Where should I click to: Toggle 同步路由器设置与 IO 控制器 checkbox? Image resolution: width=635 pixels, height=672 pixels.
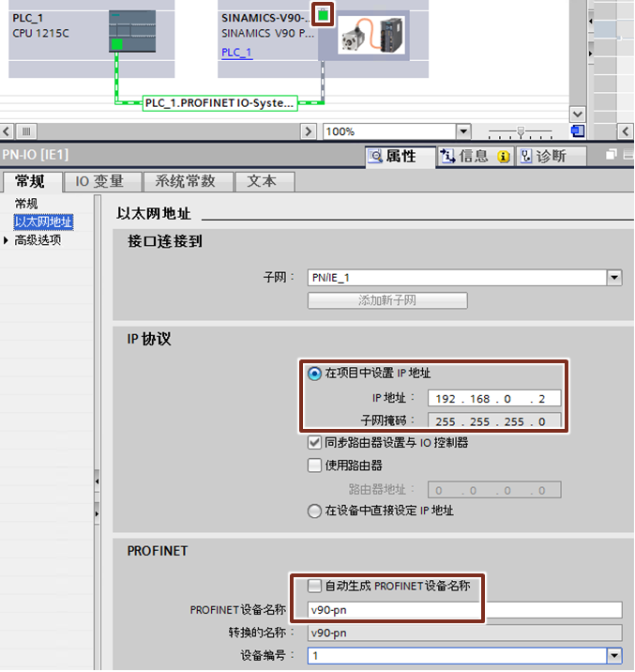coord(314,443)
